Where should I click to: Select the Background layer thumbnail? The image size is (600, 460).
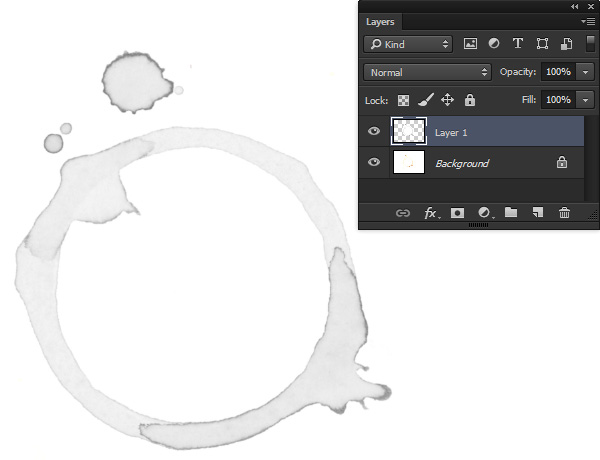(x=409, y=162)
